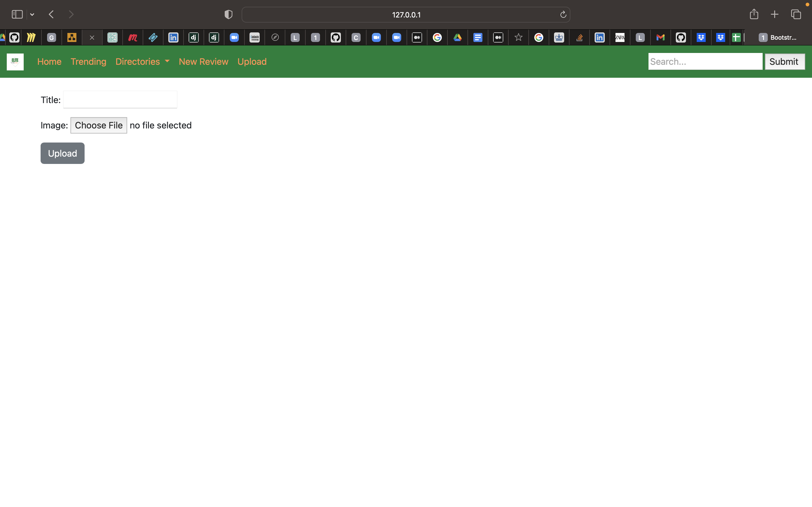Click the site logo in navbar
Image resolution: width=812 pixels, height=507 pixels.
point(15,62)
